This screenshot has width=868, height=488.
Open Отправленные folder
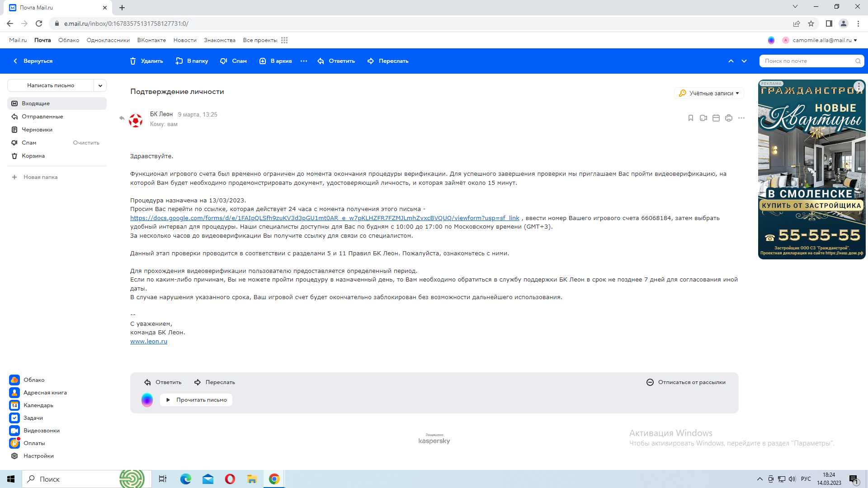pos(42,117)
